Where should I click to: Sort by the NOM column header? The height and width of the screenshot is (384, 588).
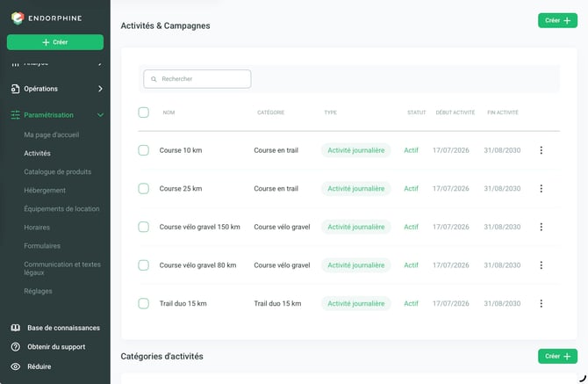(169, 112)
